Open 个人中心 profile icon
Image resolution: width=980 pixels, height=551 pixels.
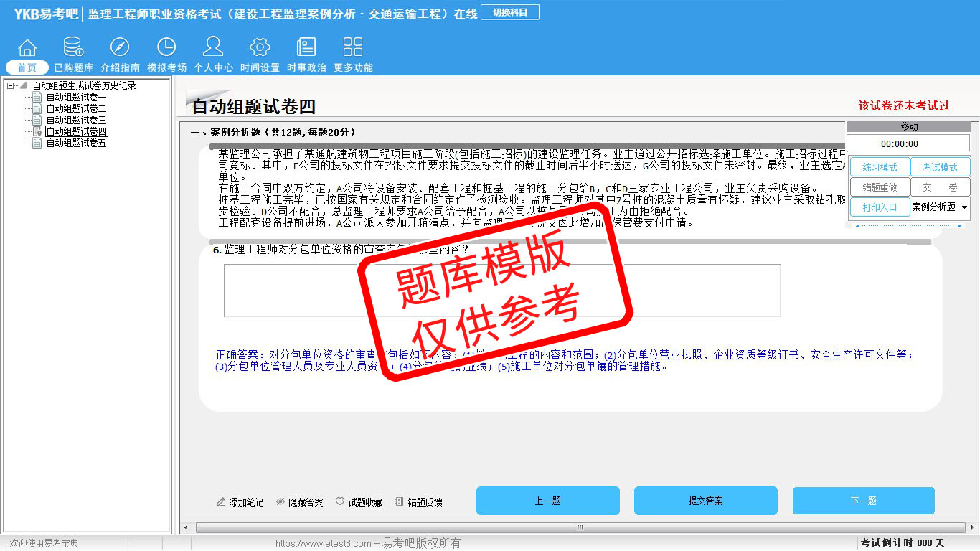tap(213, 48)
